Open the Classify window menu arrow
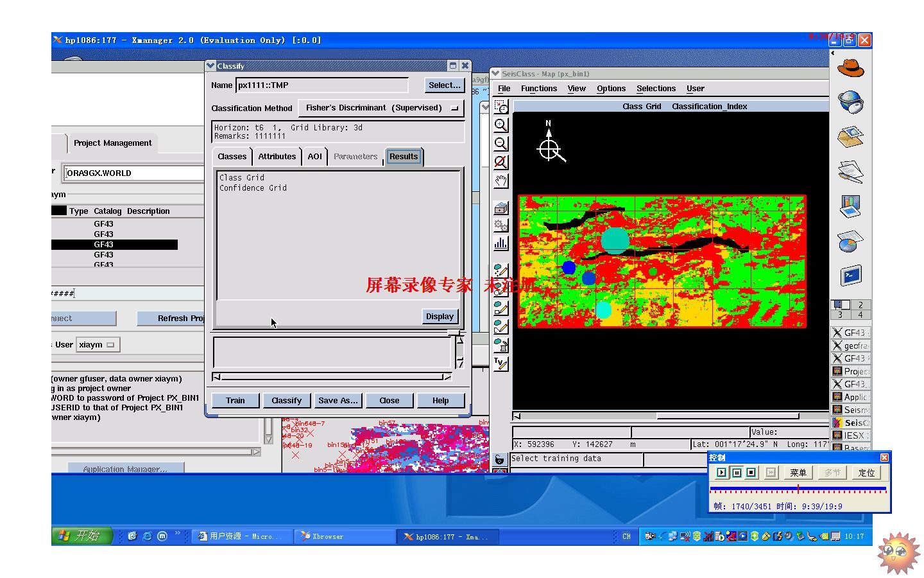Image resolution: width=924 pixels, height=578 pixels. pyautogui.click(x=210, y=66)
